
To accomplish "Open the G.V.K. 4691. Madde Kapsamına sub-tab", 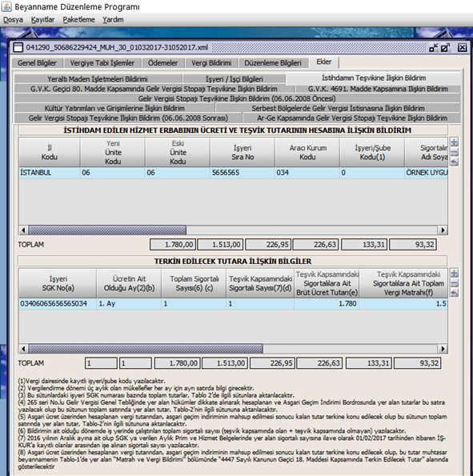I will [x=378, y=89].
